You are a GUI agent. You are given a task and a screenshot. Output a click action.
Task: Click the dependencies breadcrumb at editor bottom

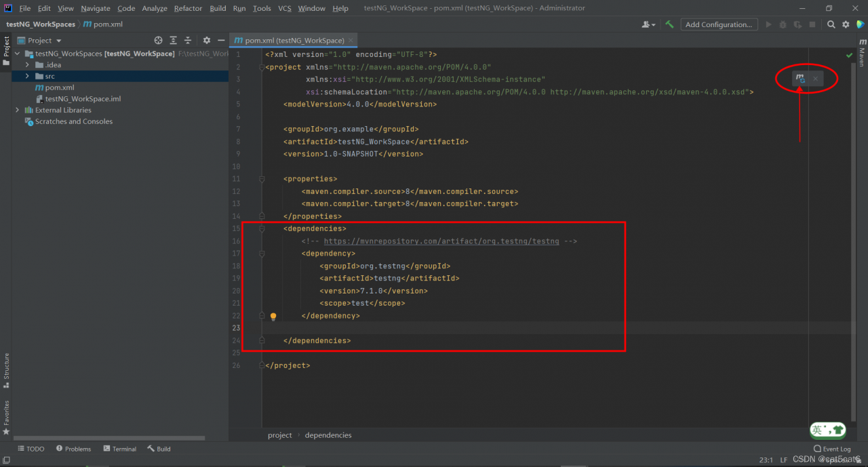(x=328, y=434)
